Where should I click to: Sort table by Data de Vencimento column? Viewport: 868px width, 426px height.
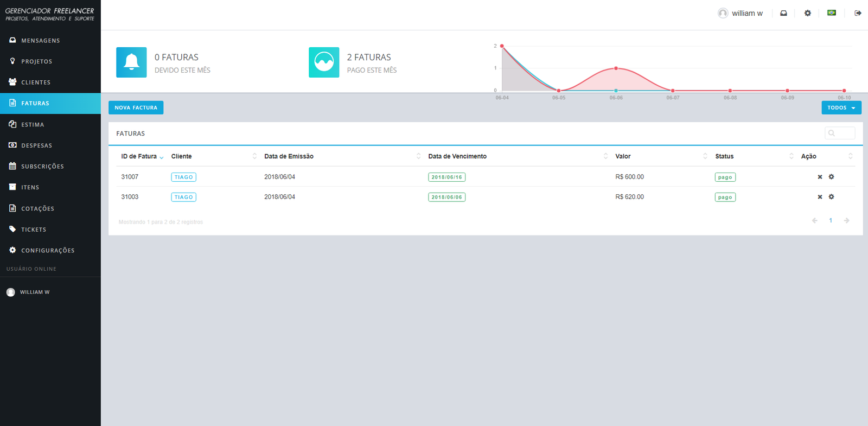(457, 156)
